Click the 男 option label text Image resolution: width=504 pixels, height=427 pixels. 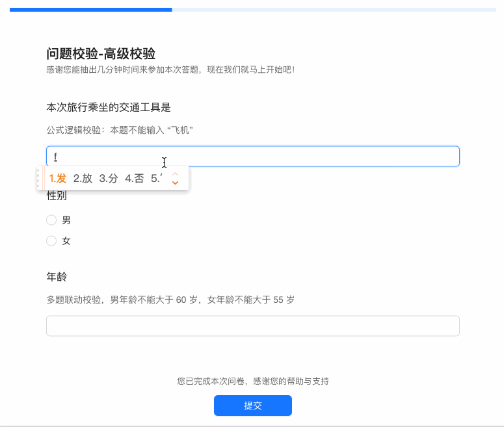[66, 220]
